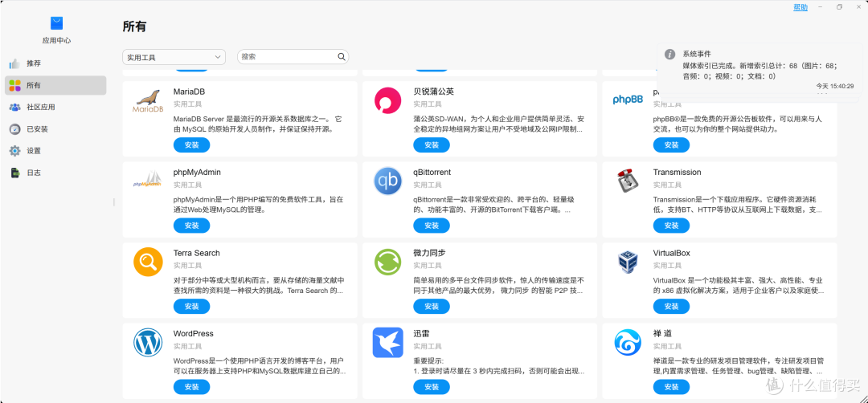Click the 应用中心 shopping bag icon
The image size is (868, 403).
pos(56,23)
